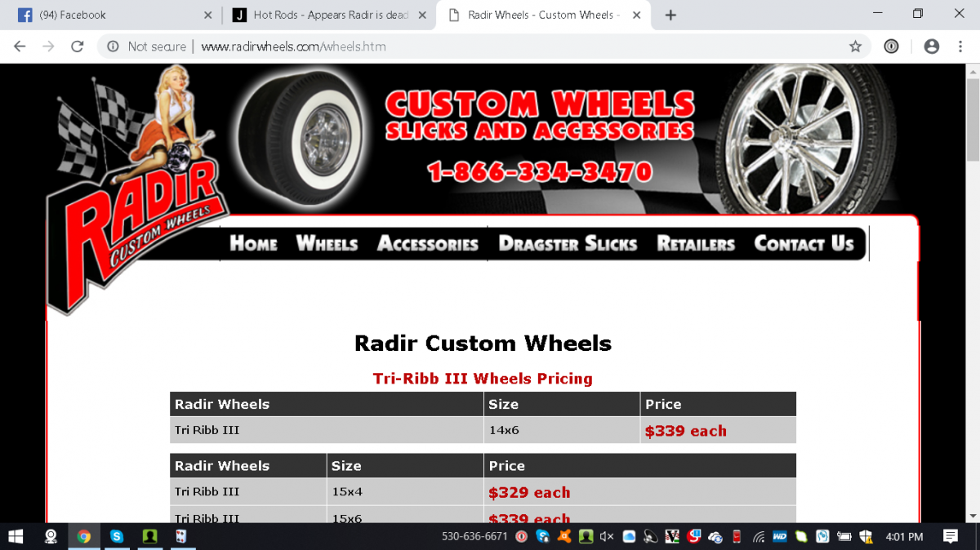Click the browser back arrow

[20, 47]
